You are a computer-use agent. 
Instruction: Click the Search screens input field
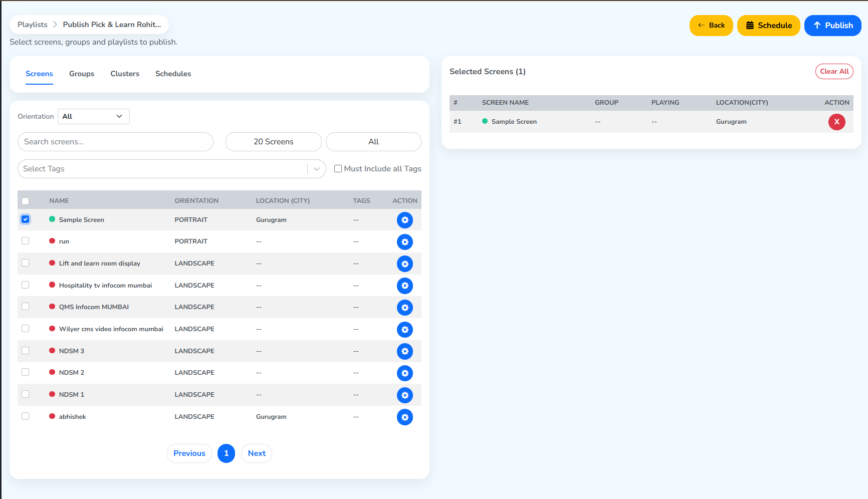coord(115,142)
